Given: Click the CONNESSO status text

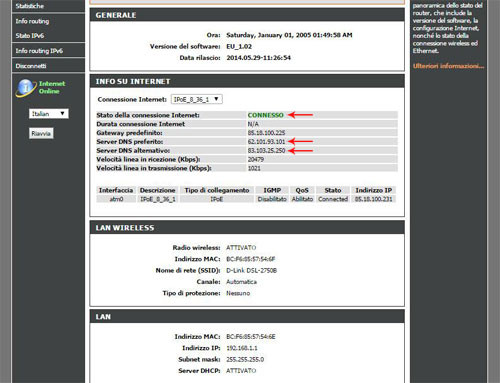Looking at the screenshot, I should pyautogui.click(x=266, y=115).
